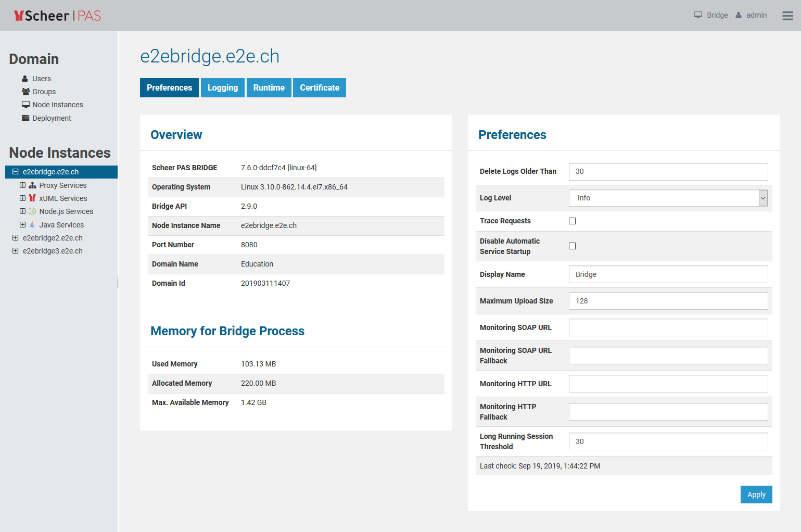Click the Deployment icon in sidebar
The image size is (801, 532).
(x=26, y=118)
